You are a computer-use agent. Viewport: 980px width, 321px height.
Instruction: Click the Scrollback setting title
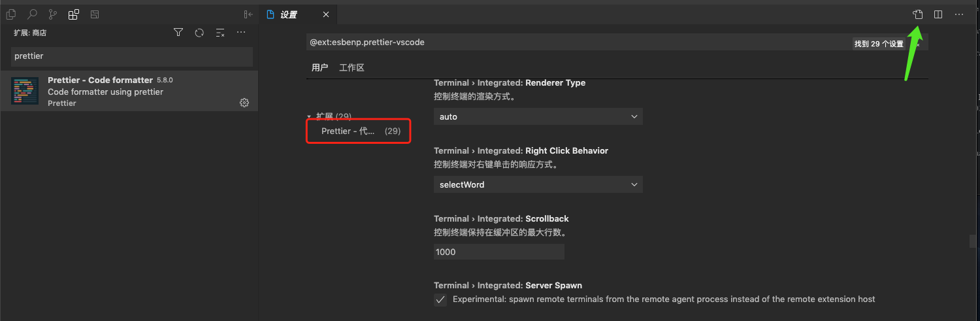(x=501, y=219)
